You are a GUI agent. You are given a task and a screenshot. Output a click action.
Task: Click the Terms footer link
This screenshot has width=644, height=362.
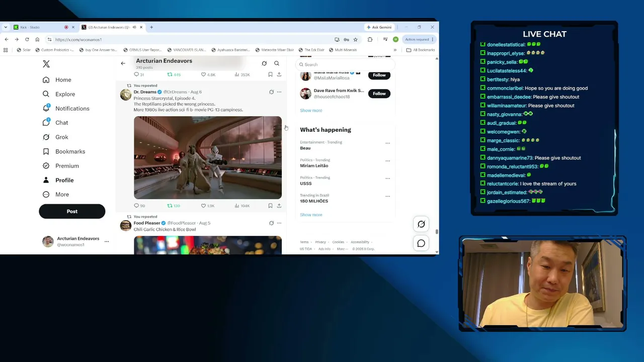pos(304,242)
